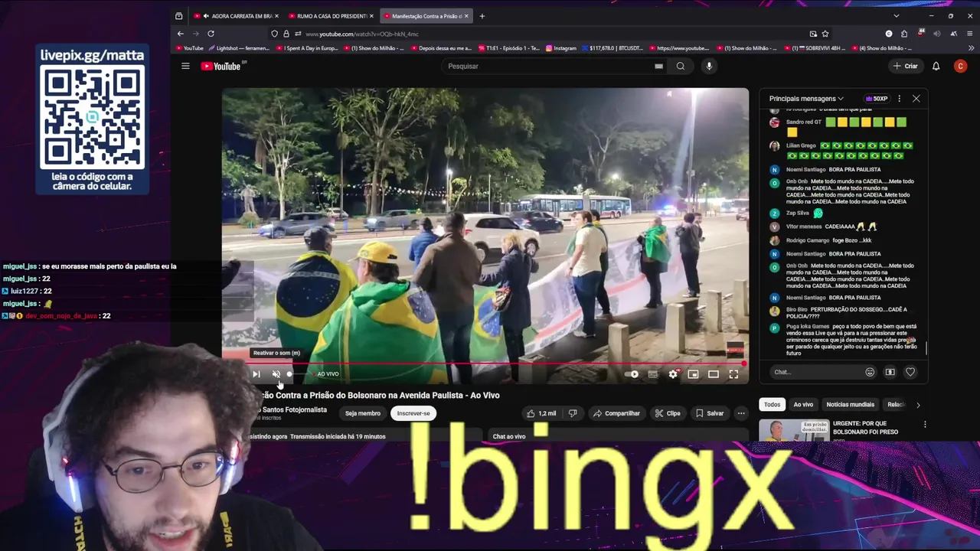Open the URGENTE Bolsonaro foi preso video thumbnail
Screen dimensions: 980x551
793,430
